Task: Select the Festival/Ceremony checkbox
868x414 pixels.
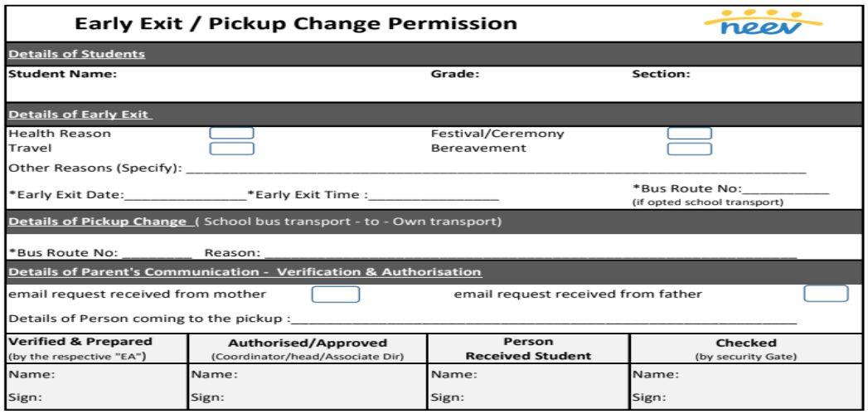Action: coord(690,133)
